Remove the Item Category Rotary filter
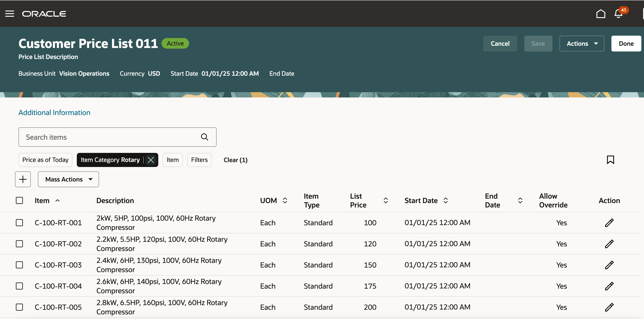The image size is (644, 319). [x=151, y=160]
